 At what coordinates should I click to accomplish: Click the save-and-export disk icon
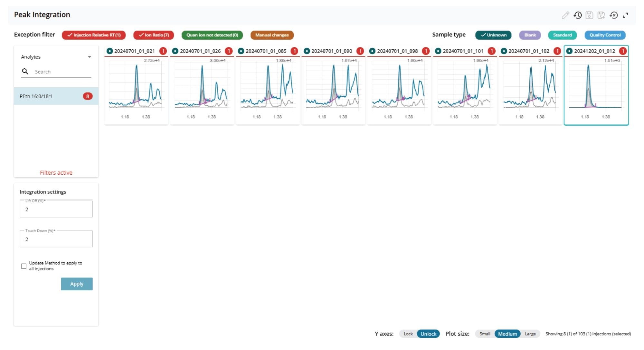[x=601, y=15]
